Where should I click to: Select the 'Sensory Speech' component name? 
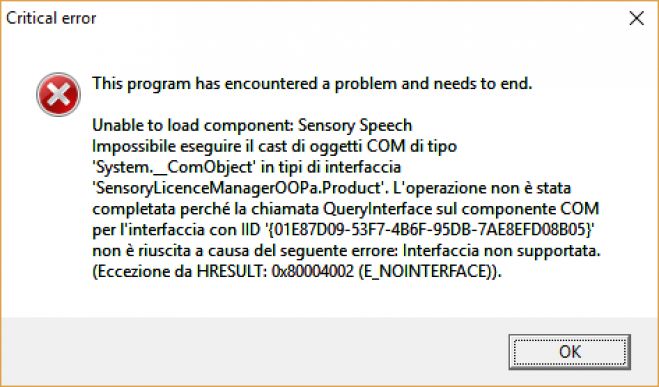(355, 125)
